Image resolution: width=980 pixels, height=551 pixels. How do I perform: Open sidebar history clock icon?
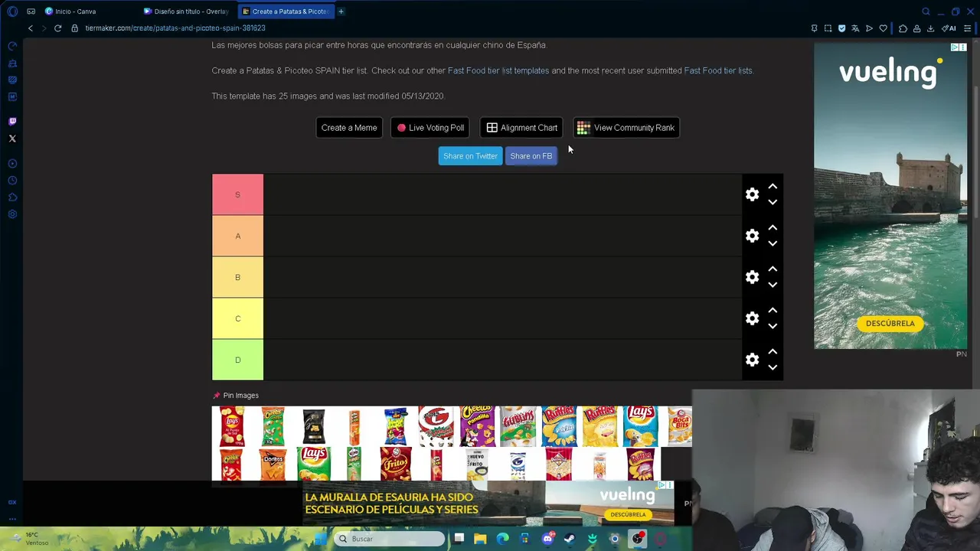[x=12, y=181]
